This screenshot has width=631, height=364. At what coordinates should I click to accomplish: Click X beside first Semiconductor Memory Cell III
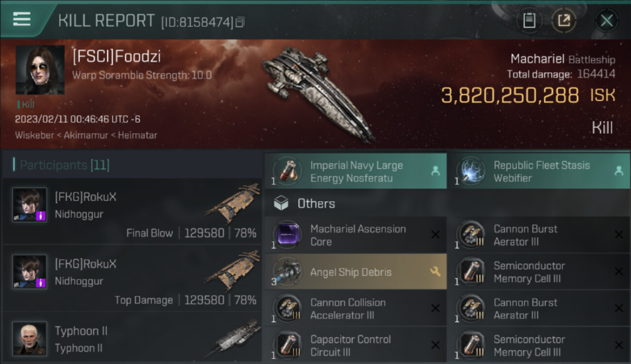(x=619, y=272)
